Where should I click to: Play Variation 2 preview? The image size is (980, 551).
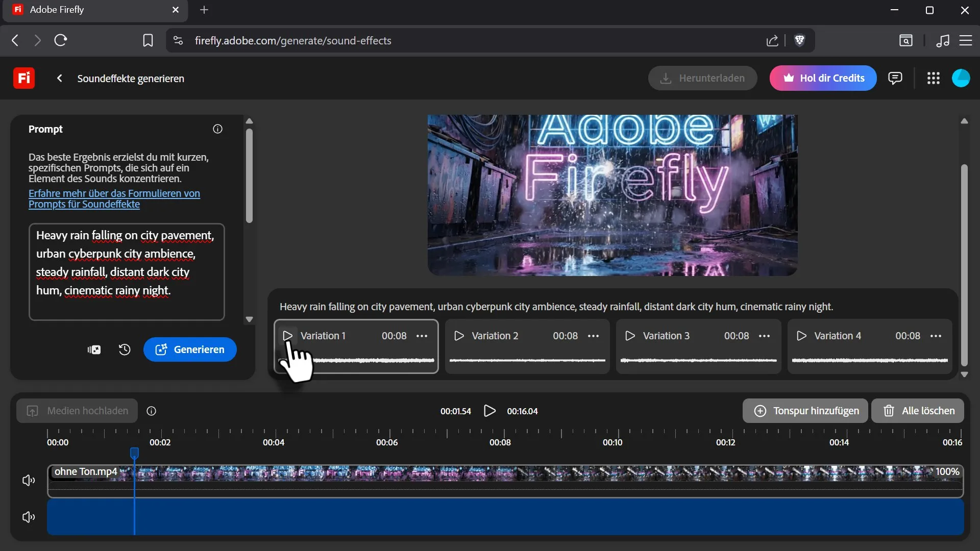[459, 336]
